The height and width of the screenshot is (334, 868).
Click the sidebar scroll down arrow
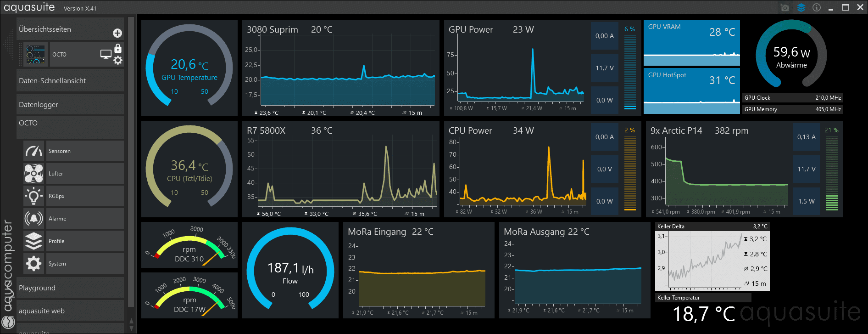131,328
